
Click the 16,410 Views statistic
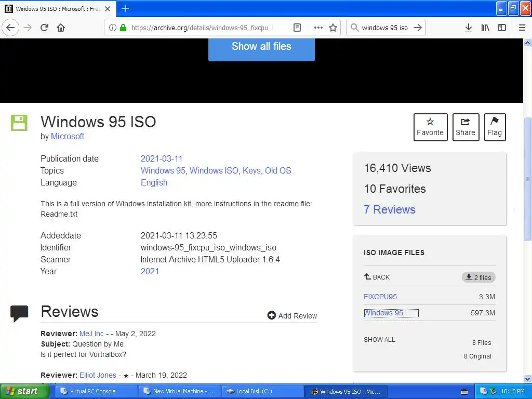pos(397,168)
